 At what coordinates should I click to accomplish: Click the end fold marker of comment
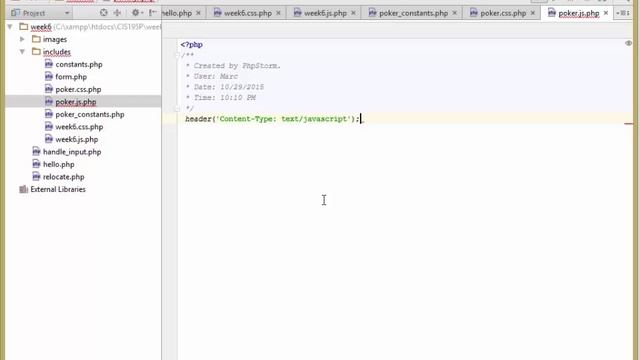coord(177,109)
